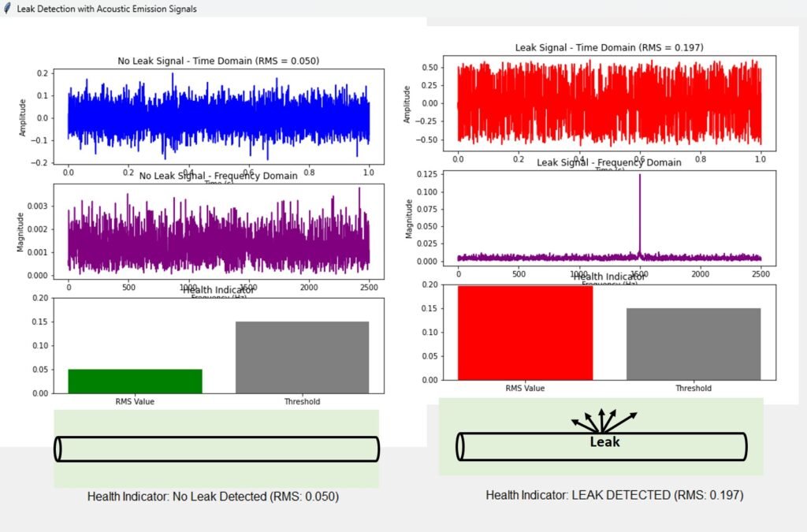Click the Tkinter feather icon in title bar
Screen dimensions: 807x532
7,9
